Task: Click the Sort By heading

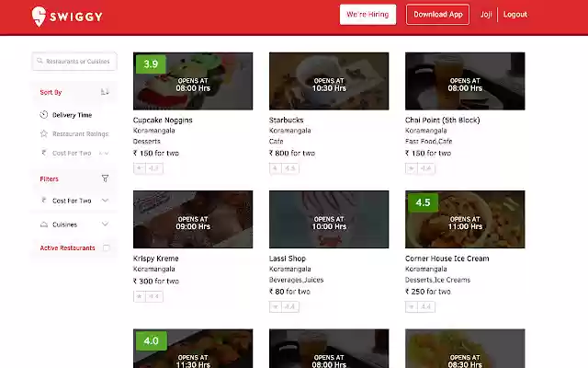Action: 51,92
